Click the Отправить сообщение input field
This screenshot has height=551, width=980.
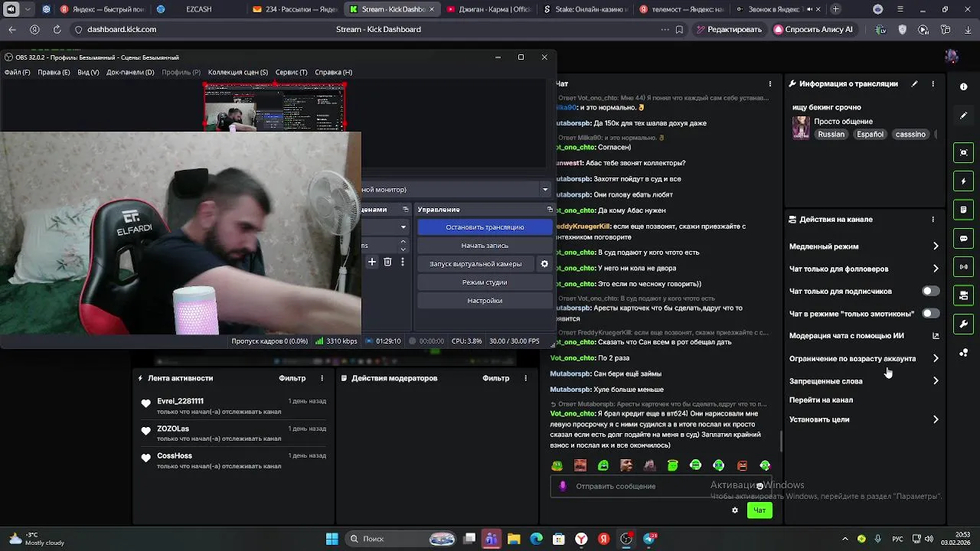660,486
